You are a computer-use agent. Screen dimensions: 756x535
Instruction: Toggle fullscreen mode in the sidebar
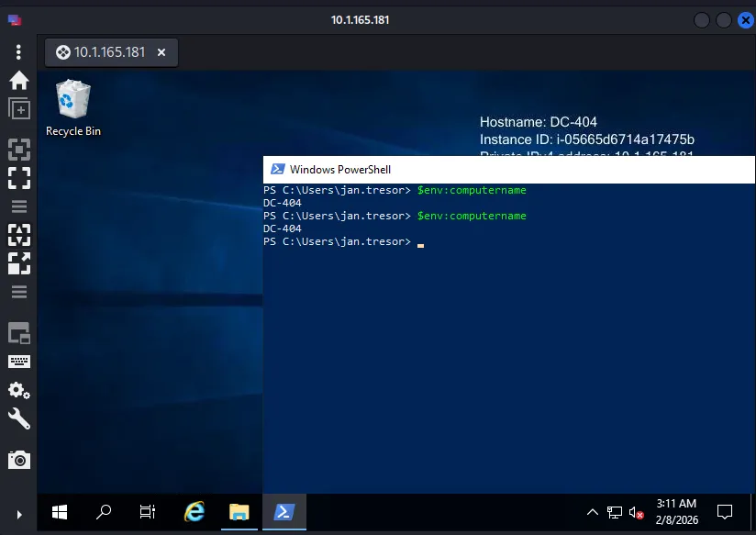click(x=18, y=177)
